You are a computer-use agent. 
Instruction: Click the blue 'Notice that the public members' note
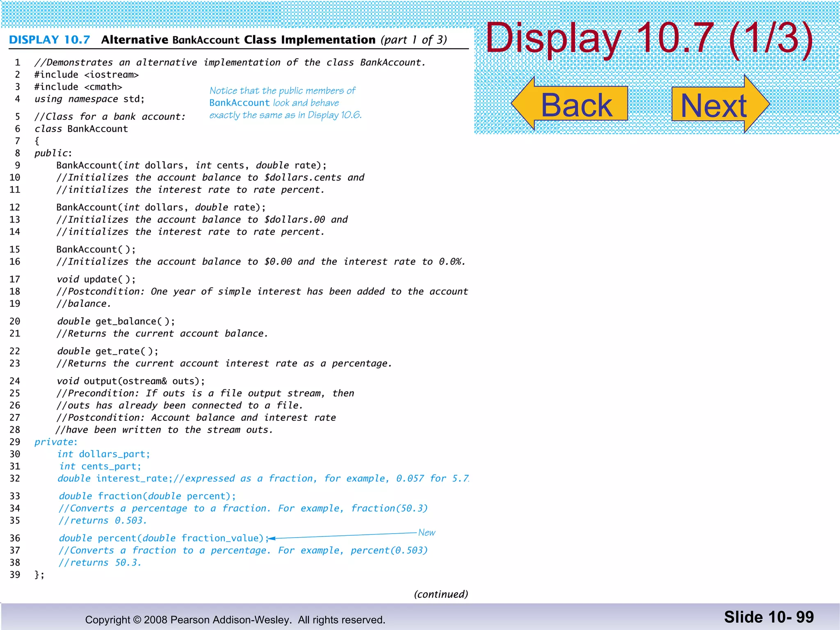click(285, 103)
